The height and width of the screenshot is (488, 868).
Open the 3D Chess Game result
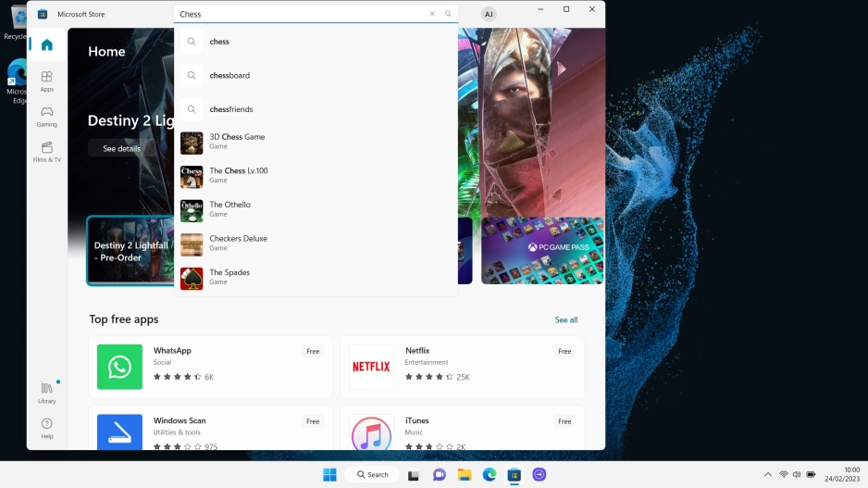click(316, 143)
